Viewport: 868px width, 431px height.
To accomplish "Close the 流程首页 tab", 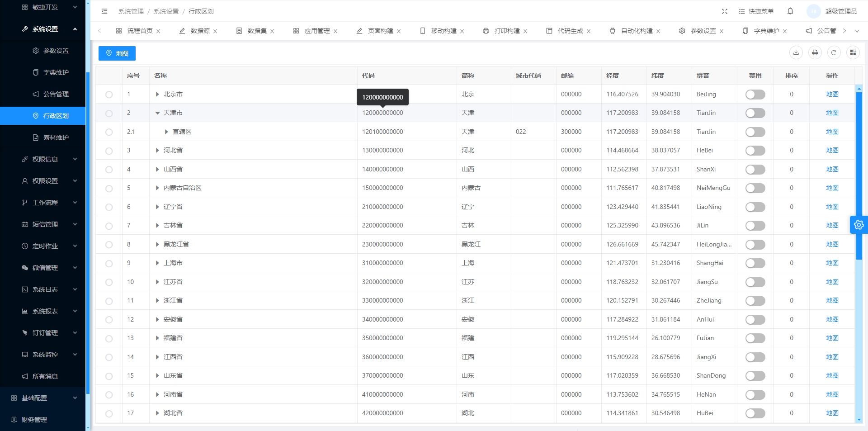I will tap(158, 31).
